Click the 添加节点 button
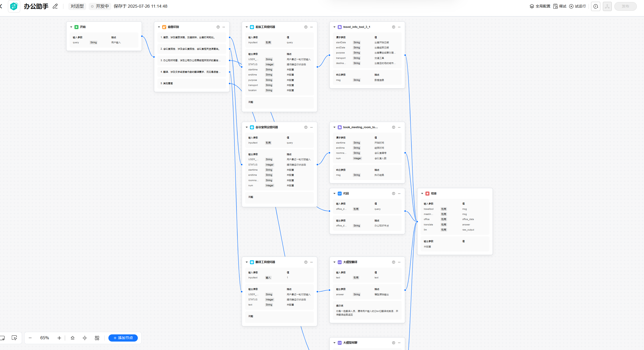The image size is (644, 350). [x=123, y=338]
